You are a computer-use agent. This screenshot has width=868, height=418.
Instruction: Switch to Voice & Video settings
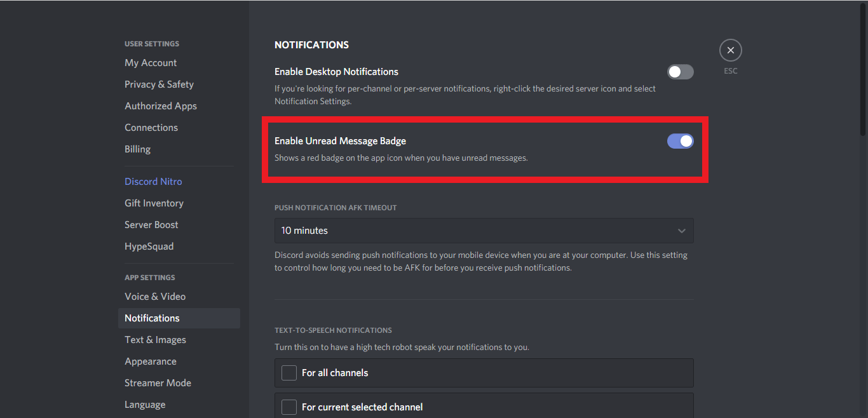coord(155,297)
